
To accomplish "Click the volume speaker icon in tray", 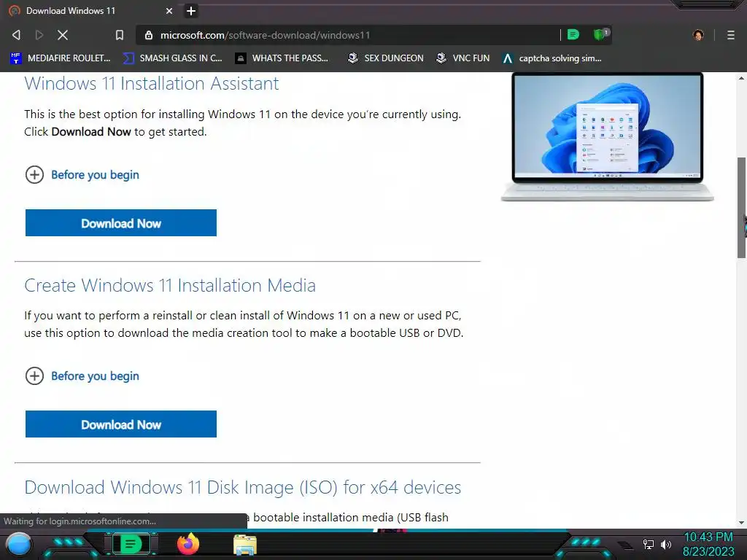I will pos(666,544).
